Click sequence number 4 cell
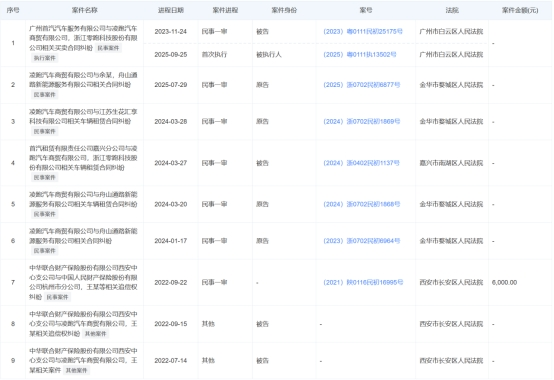Screen dimensions: 554x380 coord(13,163)
